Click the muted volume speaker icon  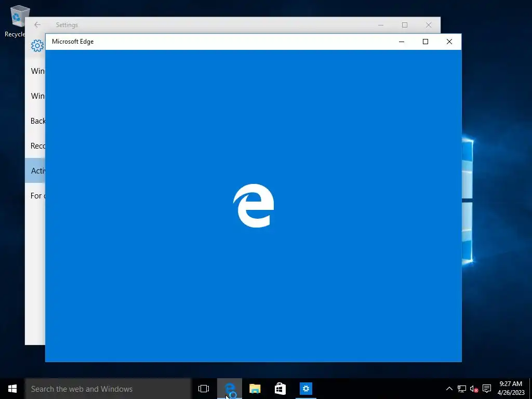(x=474, y=389)
